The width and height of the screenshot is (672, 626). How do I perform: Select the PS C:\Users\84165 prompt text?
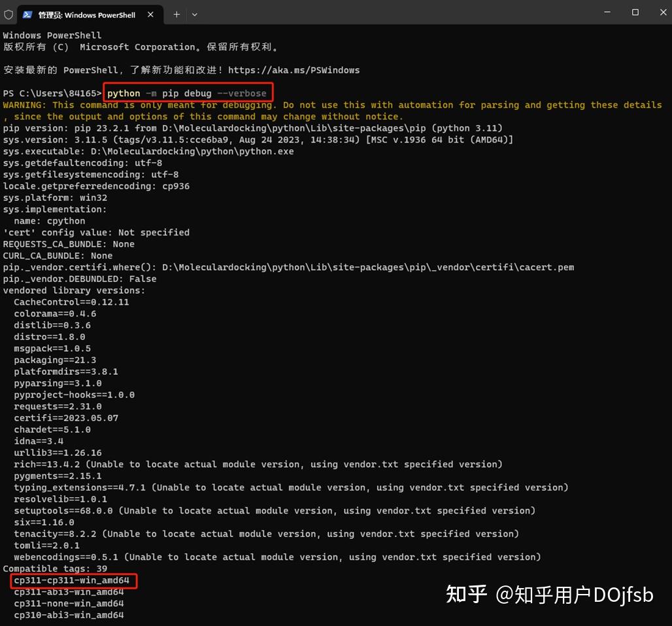pyautogui.click(x=51, y=93)
